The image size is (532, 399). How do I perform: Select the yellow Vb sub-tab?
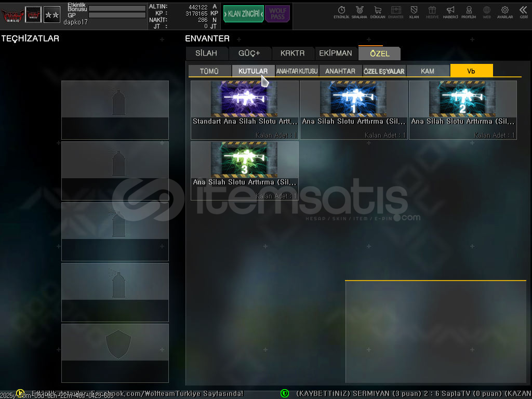pos(471,71)
